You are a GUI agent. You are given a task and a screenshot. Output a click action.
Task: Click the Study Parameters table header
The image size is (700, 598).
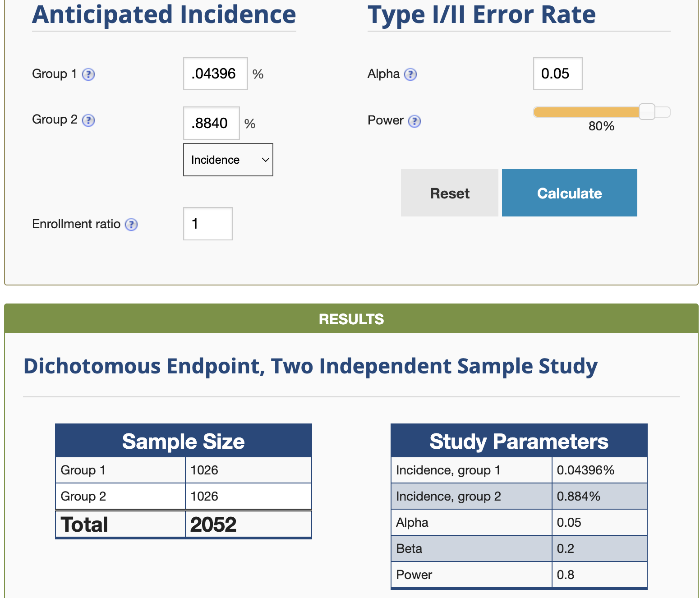519,441
